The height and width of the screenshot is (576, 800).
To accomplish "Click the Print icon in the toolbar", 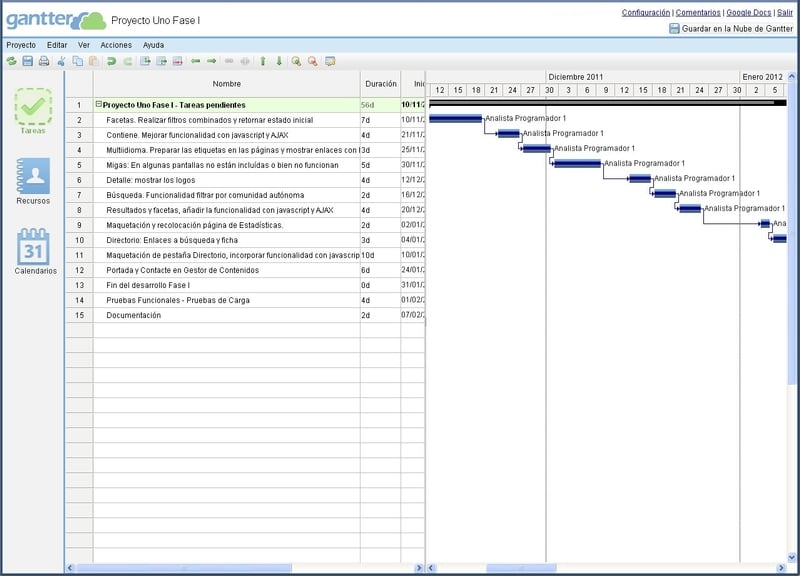I will pos(43,61).
